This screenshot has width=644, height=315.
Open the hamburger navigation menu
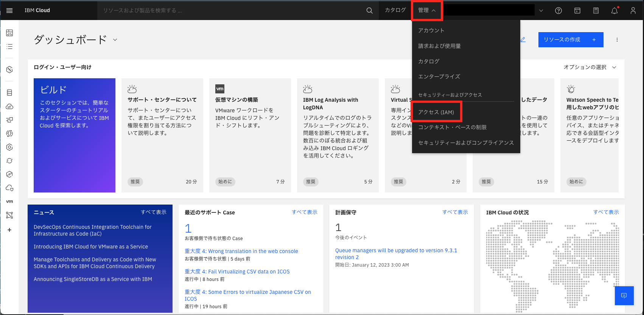pyautogui.click(x=9, y=11)
